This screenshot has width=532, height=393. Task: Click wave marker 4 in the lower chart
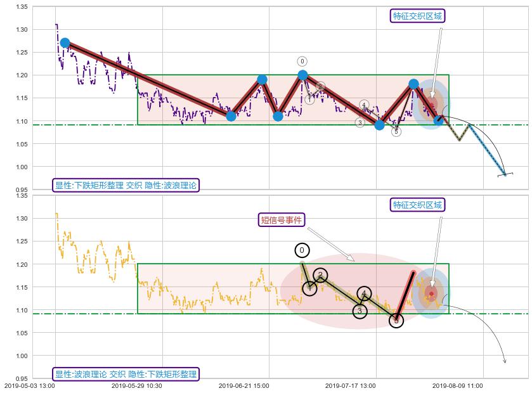point(364,293)
